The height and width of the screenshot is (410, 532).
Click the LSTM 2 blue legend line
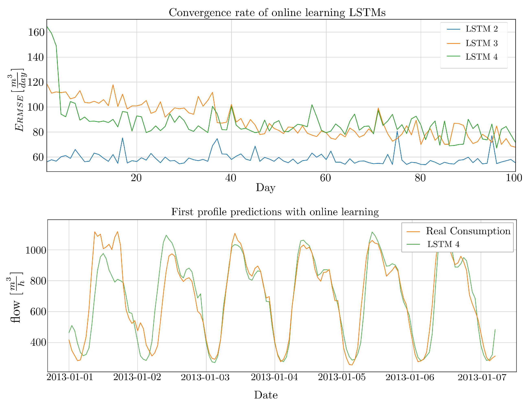click(453, 29)
